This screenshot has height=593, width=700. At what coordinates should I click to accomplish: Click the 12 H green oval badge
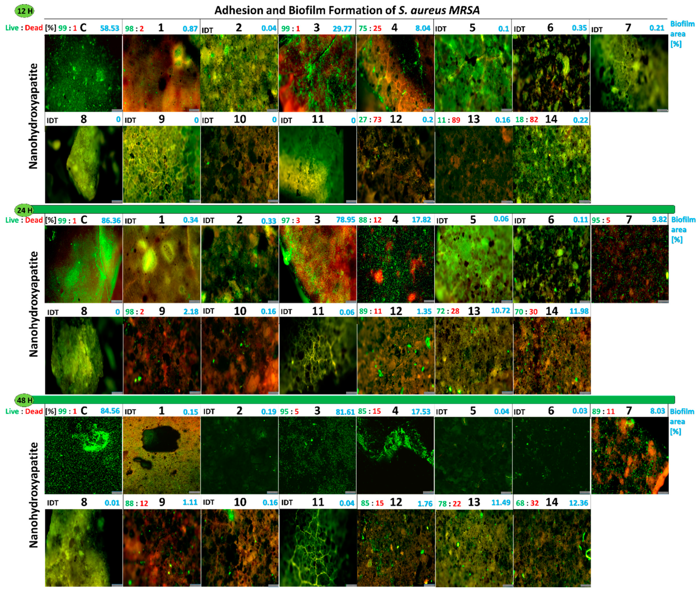(24, 11)
